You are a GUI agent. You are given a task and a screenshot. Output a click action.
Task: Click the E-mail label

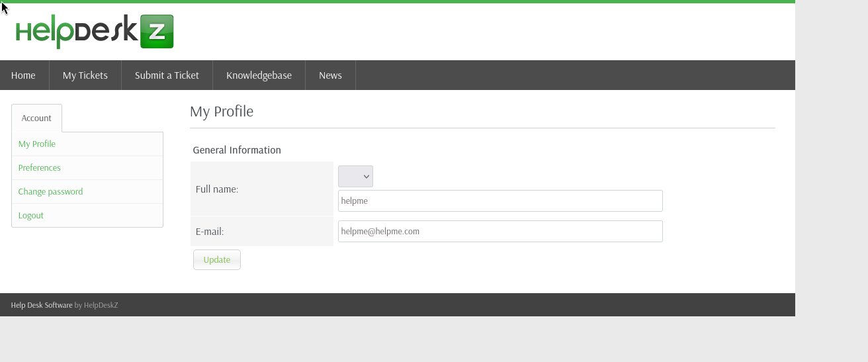tap(210, 232)
